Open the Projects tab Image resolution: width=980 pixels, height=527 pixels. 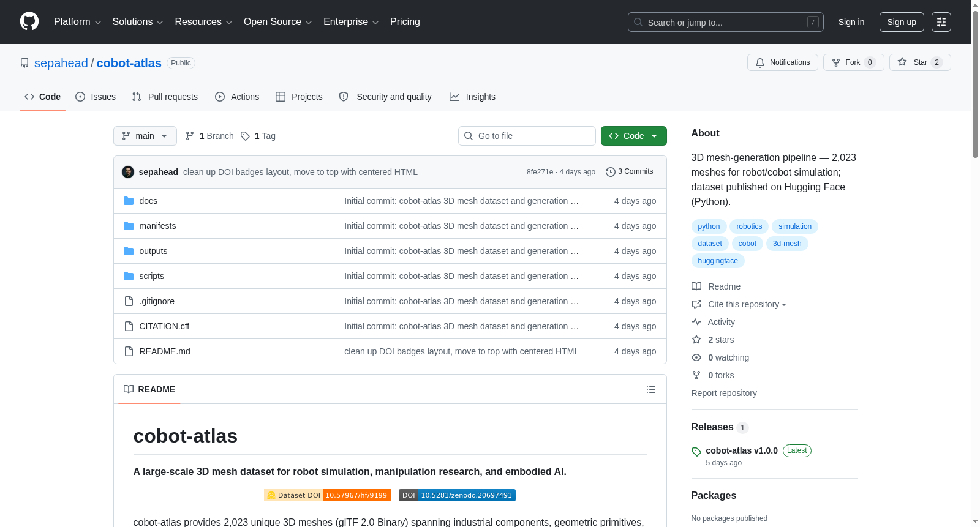(299, 97)
